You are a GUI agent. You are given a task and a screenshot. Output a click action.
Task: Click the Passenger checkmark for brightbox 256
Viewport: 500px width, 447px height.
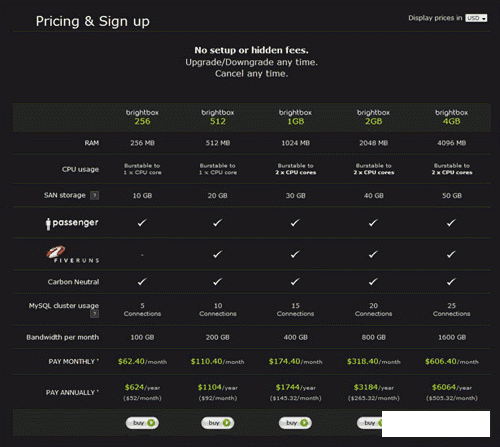[x=142, y=222]
